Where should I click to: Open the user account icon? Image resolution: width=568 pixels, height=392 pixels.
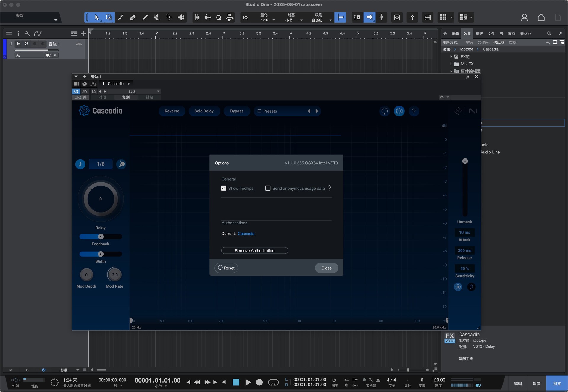[x=524, y=17]
